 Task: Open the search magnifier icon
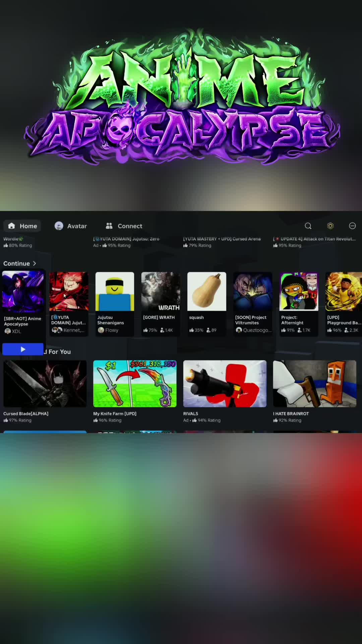click(308, 226)
